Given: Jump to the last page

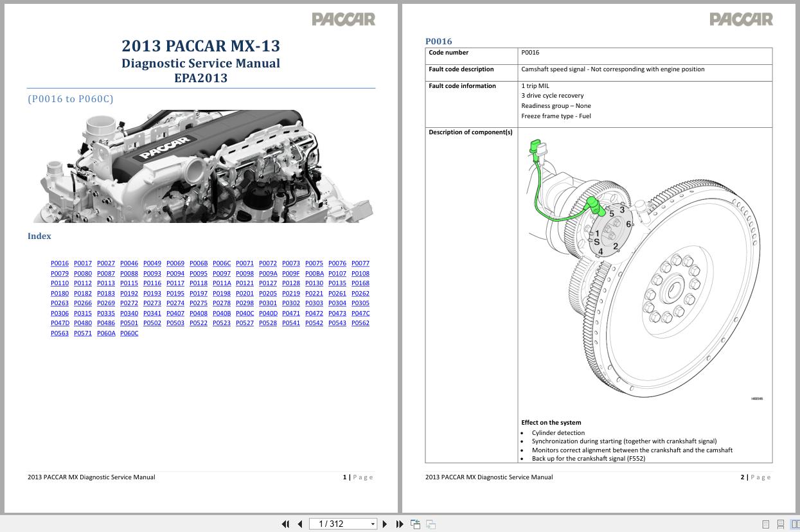Looking at the screenshot, I should (399, 524).
